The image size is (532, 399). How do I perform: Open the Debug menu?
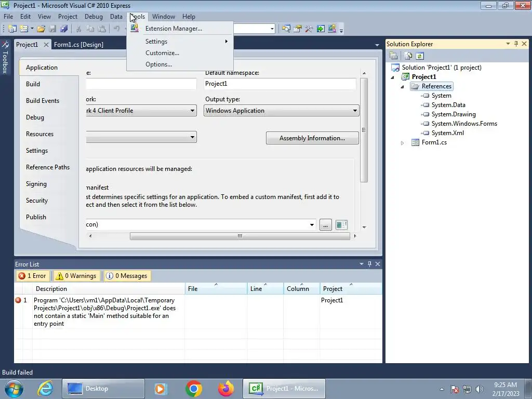(x=94, y=17)
